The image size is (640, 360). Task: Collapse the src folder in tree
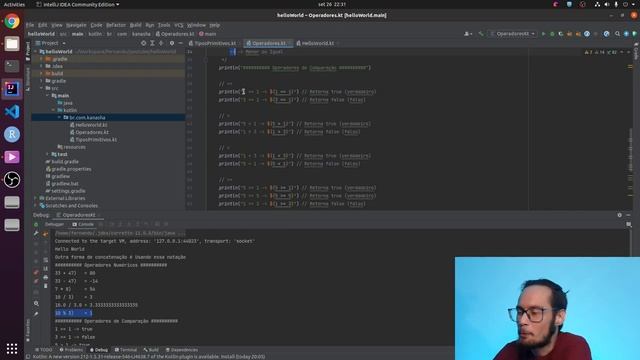click(42, 88)
